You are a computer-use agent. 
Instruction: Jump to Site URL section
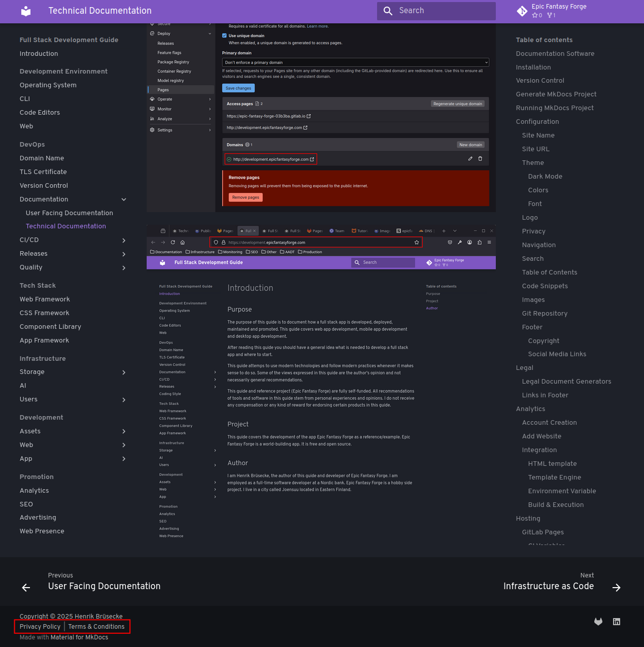(x=536, y=149)
